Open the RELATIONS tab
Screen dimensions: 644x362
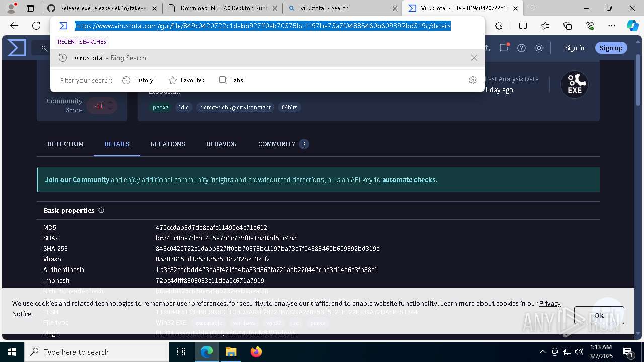coord(168,144)
